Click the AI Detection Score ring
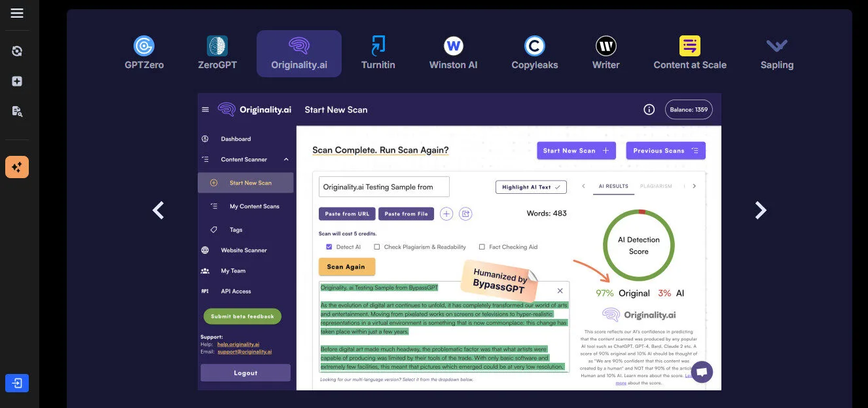Image resolution: width=868 pixels, height=408 pixels. pos(638,246)
